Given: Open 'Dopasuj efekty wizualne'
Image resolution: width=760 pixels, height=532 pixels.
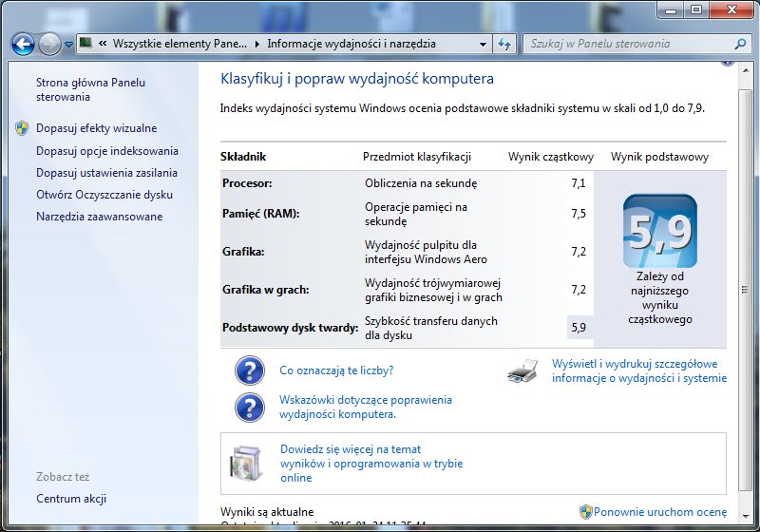Looking at the screenshot, I should click(97, 128).
